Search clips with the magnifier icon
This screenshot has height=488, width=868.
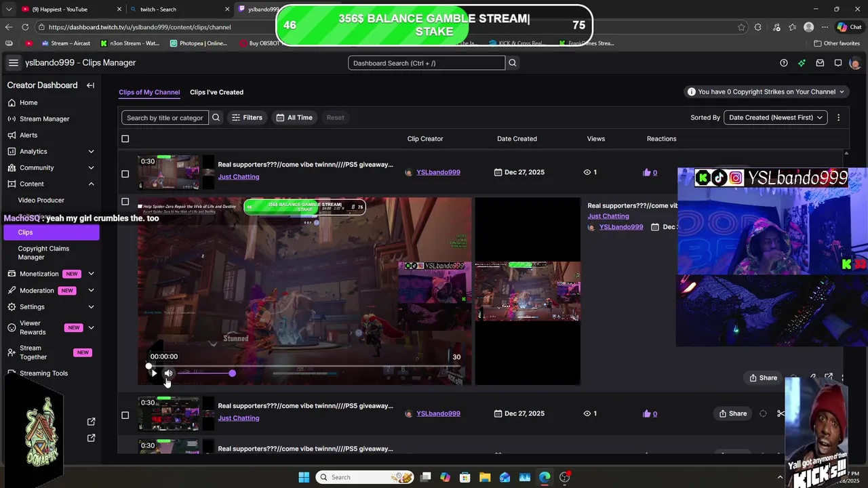(x=216, y=117)
